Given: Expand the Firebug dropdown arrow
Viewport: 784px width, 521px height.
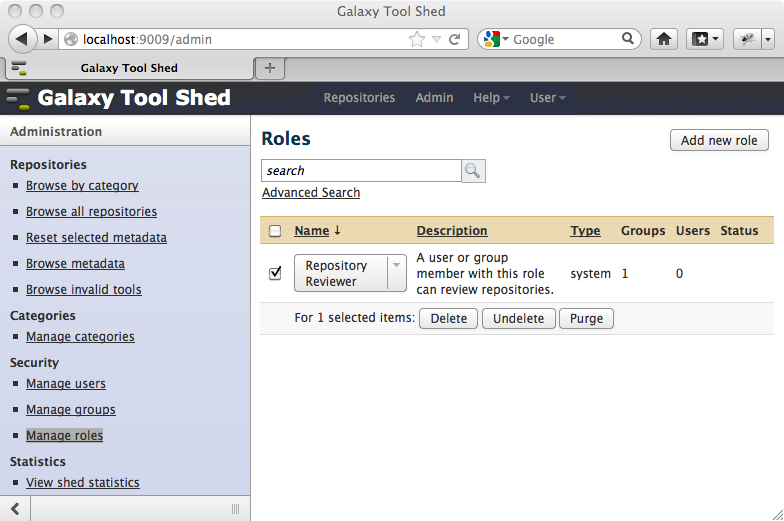Looking at the screenshot, I should click(x=768, y=39).
